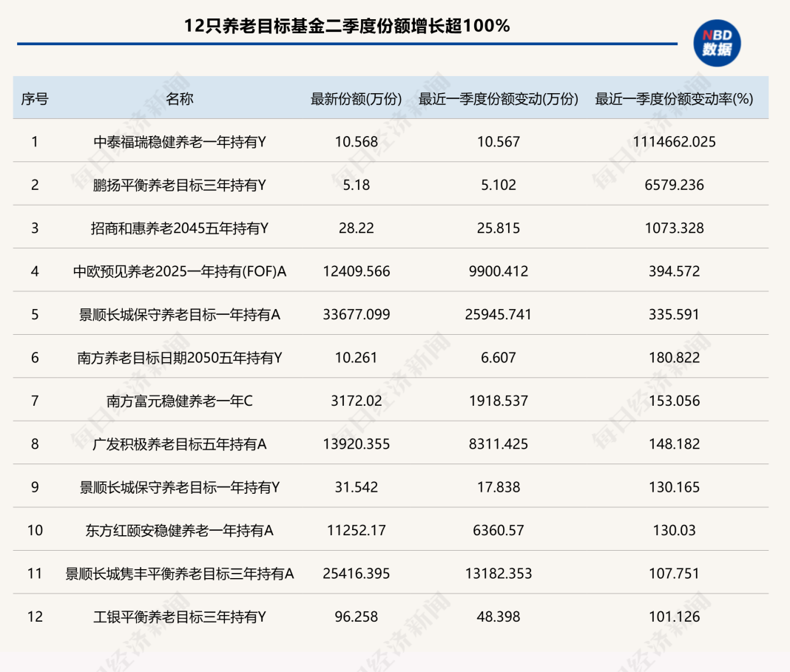Click the share change 17.838
Screen dimensions: 790x672
(x=499, y=488)
